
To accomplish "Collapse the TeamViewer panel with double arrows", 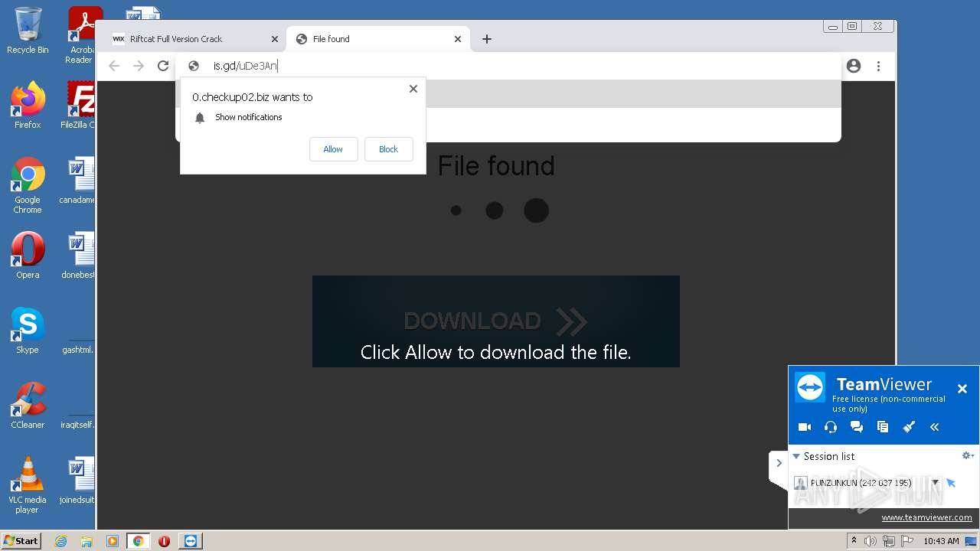I will click(935, 427).
